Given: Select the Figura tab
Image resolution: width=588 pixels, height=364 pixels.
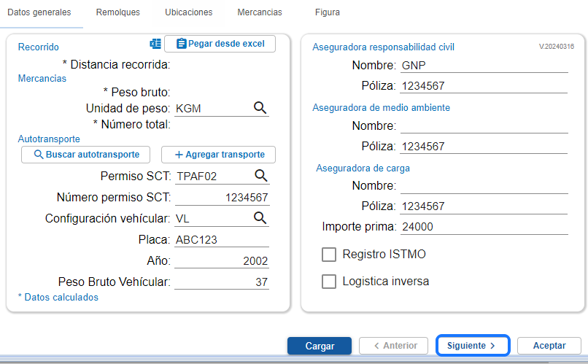Looking at the screenshot, I should pos(327,12).
